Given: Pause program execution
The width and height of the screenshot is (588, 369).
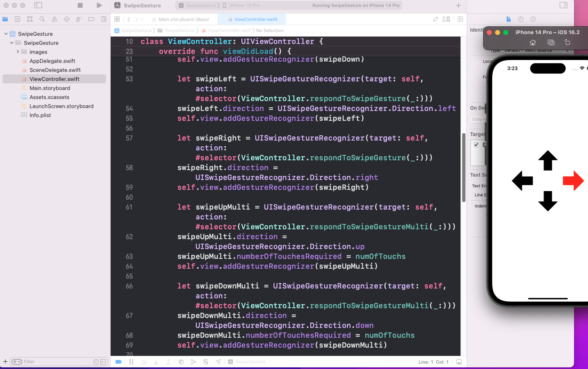Looking at the screenshot, I should [132, 362].
